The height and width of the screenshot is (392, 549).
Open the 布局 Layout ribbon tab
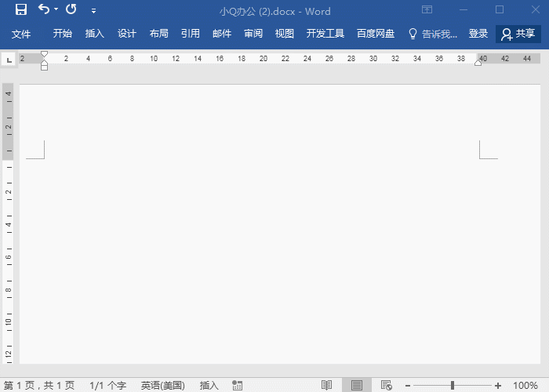point(158,34)
